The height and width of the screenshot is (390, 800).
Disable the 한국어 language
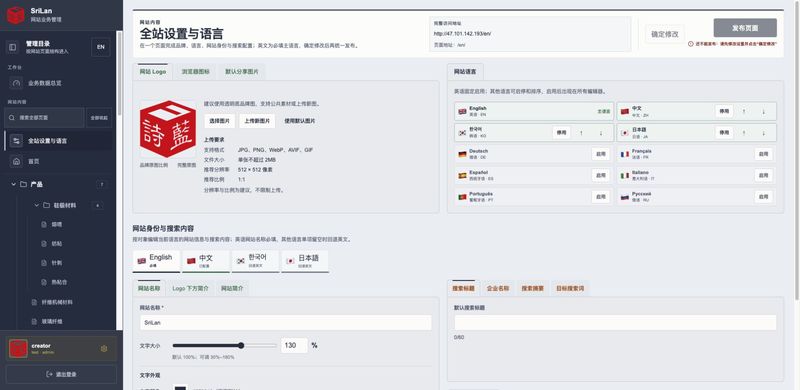click(x=561, y=133)
